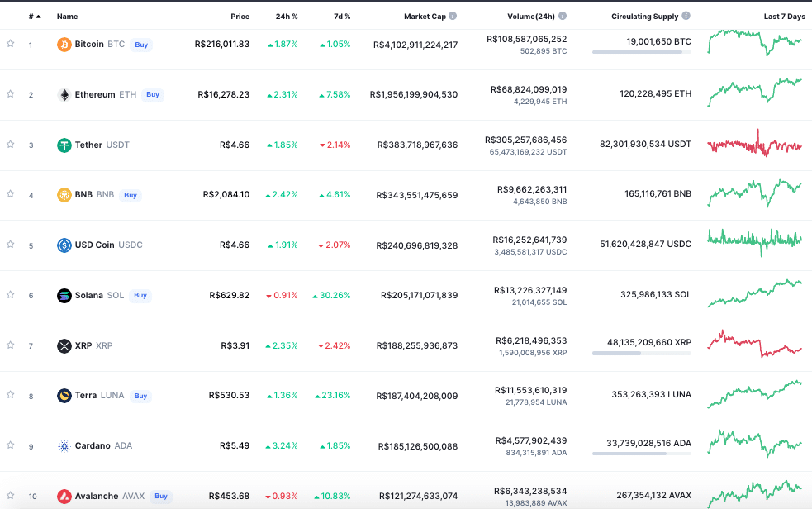Click Solana 7d change 30.26%
The image size is (812, 509).
point(331,296)
